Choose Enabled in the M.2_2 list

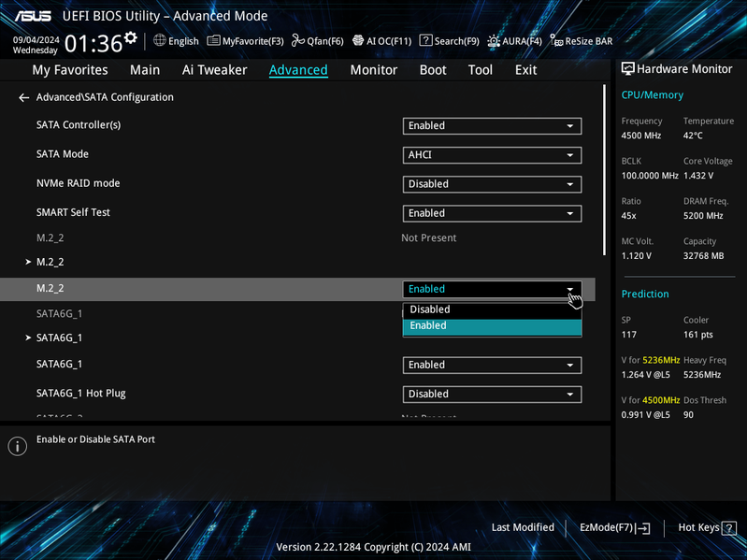492,325
